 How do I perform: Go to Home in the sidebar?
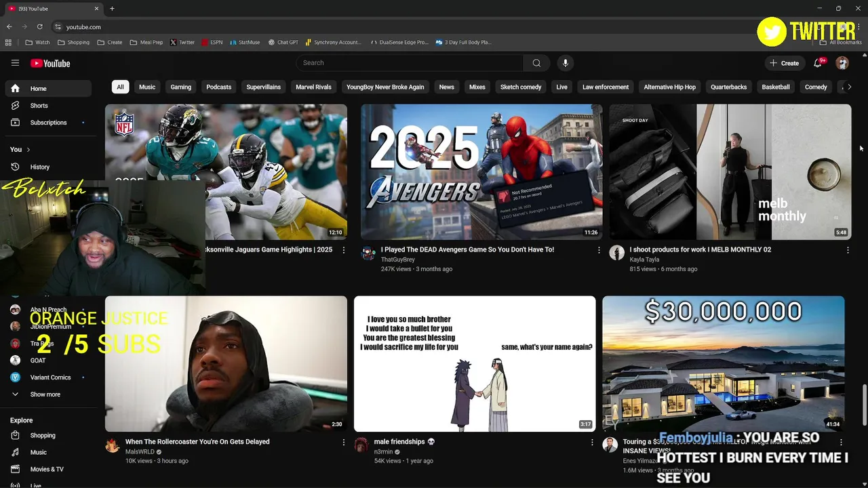click(x=47, y=89)
